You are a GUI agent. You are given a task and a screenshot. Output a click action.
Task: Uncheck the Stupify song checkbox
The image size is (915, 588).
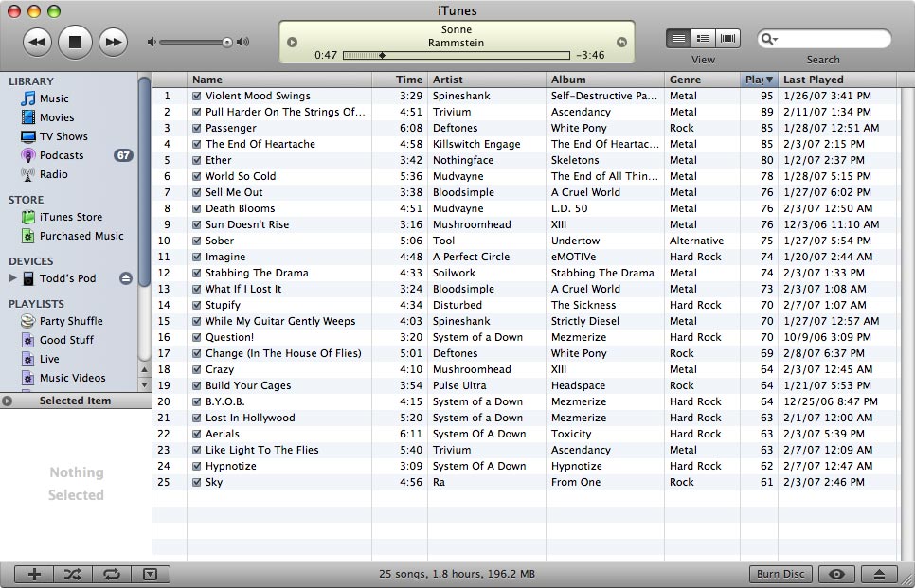[x=197, y=305]
